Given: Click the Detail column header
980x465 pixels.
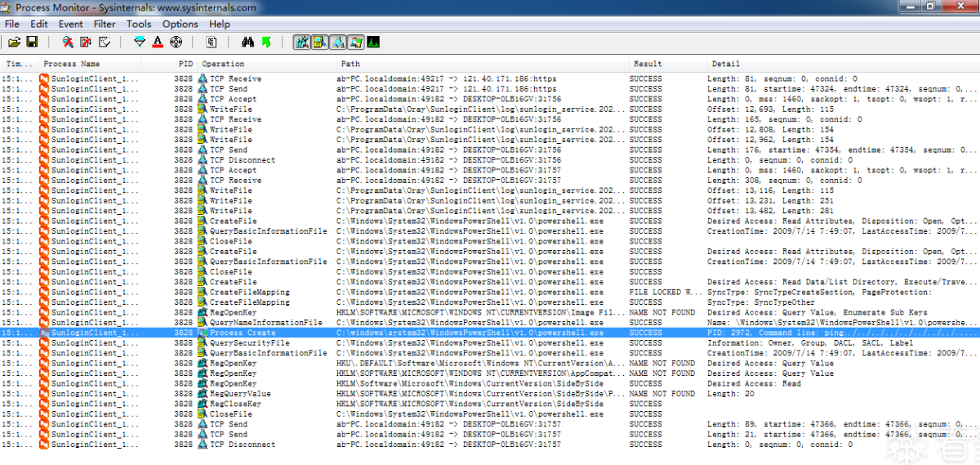Looking at the screenshot, I should pos(843,64).
